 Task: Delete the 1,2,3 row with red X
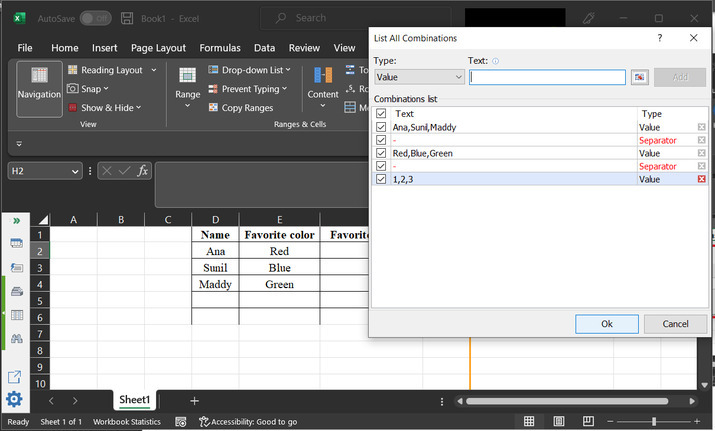point(701,179)
